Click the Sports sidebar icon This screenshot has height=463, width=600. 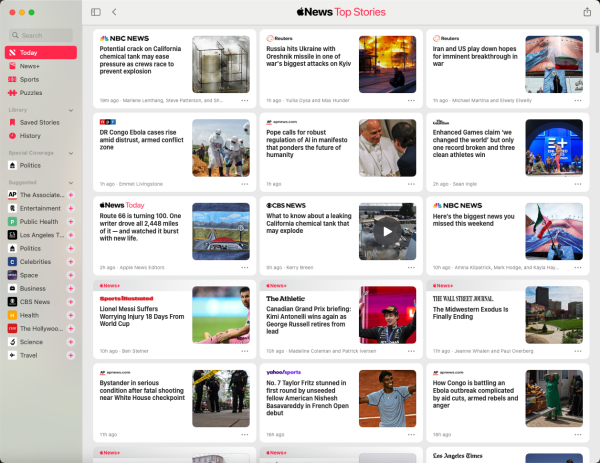(12, 80)
